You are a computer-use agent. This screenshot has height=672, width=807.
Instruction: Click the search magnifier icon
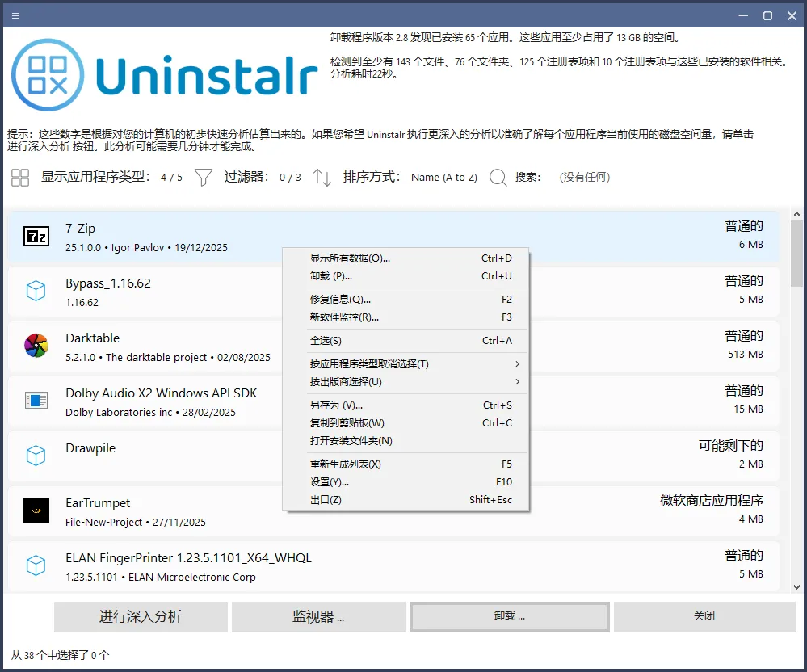[x=498, y=178]
